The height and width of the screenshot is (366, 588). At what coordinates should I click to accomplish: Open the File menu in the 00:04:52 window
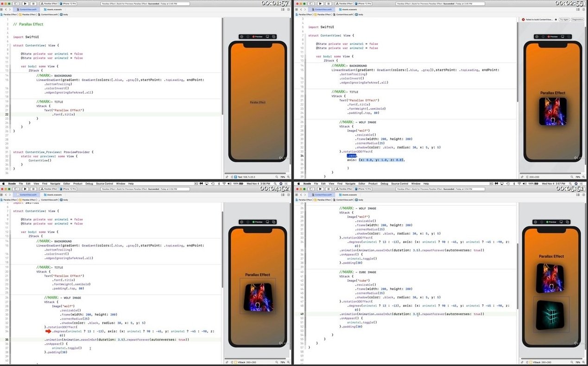pyautogui.click(x=21, y=183)
